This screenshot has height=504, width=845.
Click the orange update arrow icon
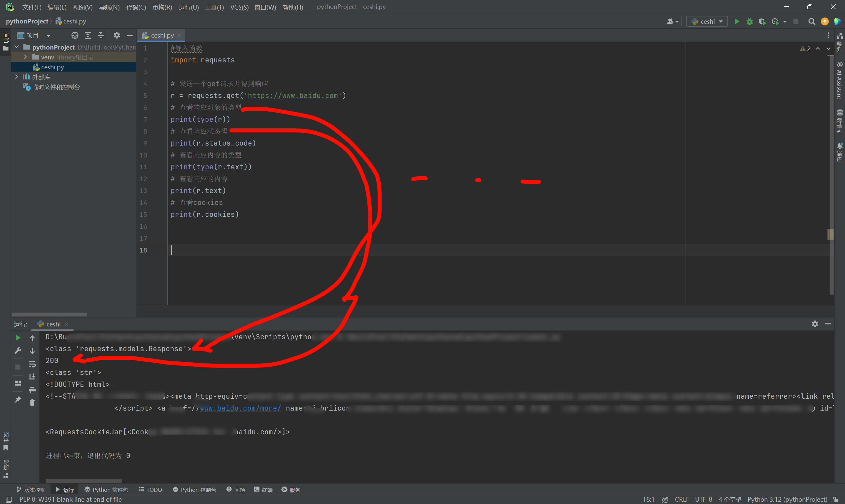(825, 21)
